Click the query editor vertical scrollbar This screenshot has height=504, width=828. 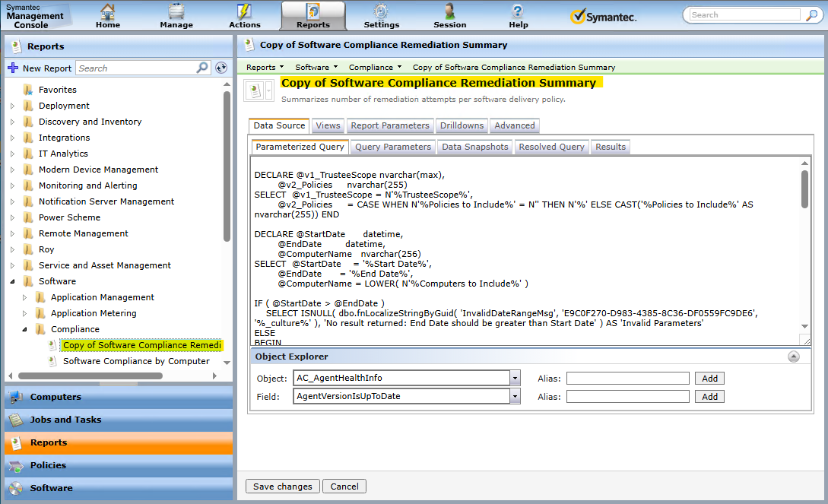805,190
